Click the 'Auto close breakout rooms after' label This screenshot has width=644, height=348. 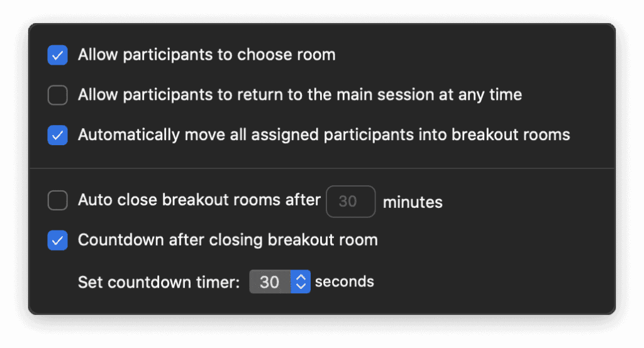point(199,200)
